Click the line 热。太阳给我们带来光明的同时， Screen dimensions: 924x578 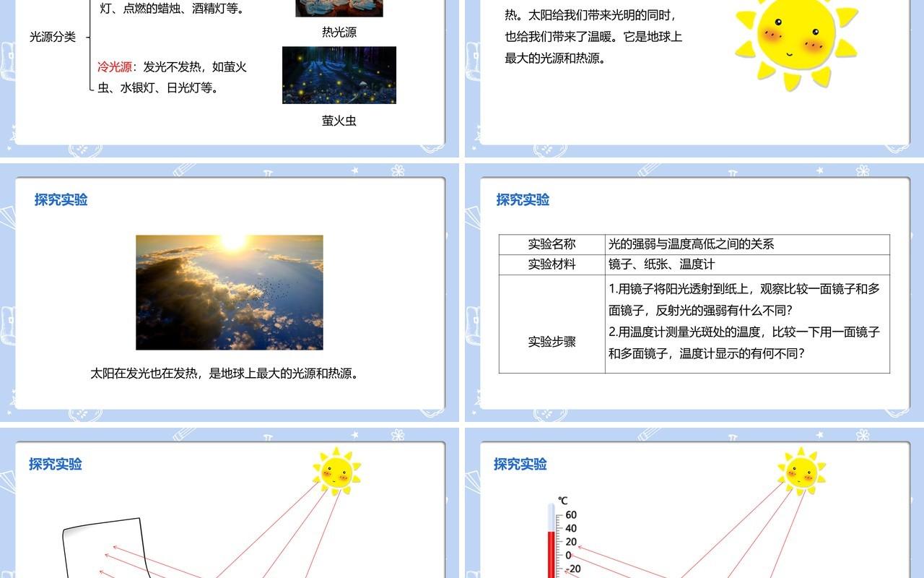591,14
